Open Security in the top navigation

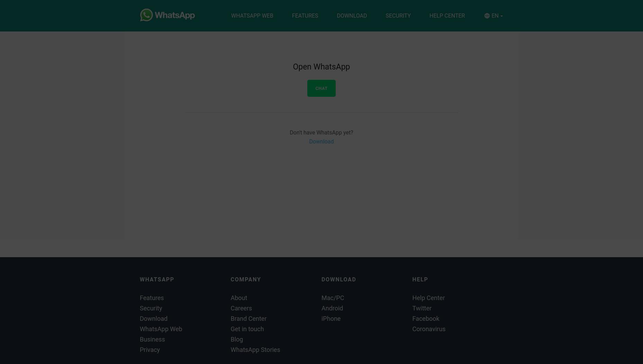398,16
